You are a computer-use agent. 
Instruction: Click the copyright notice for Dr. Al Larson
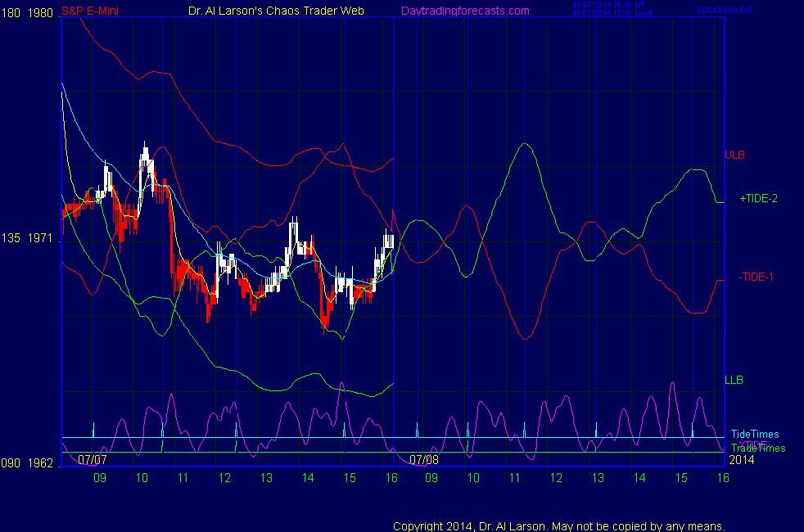559,525
